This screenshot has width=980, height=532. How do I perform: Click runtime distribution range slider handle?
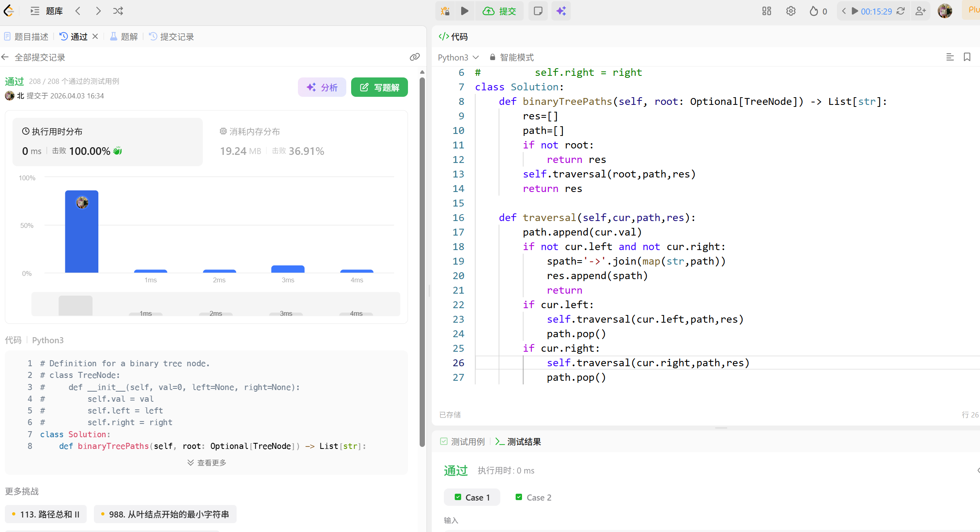click(x=75, y=305)
